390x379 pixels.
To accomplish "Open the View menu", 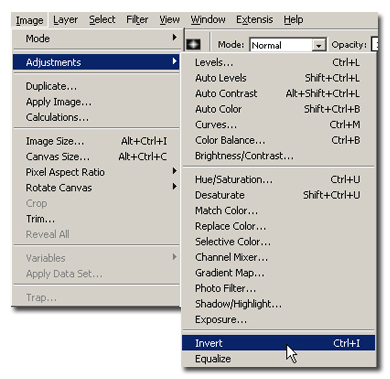I will (x=169, y=20).
